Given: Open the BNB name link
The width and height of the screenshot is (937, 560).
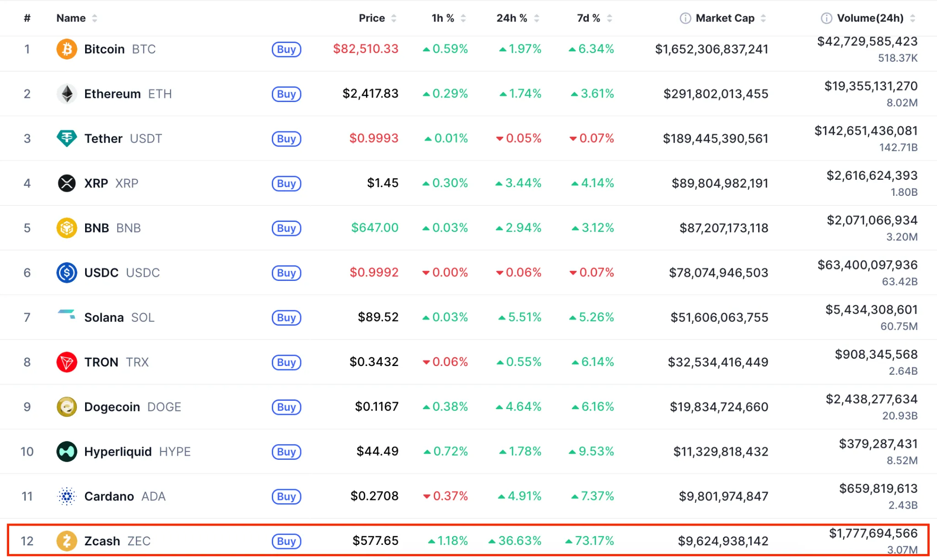Looking at the screenshot, I should 97,228.
